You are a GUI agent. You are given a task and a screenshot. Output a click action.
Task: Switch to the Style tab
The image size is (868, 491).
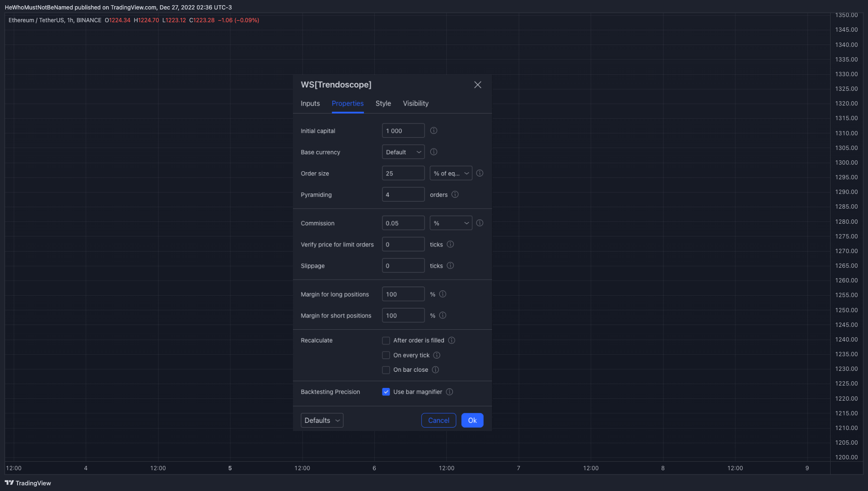[383, 103]
